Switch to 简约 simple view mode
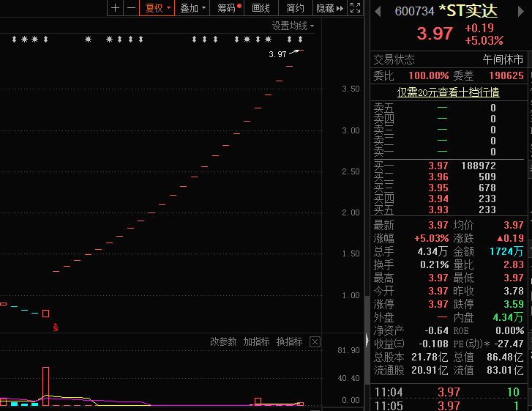Viewport: 532px width, 411px height. [296, 8]
